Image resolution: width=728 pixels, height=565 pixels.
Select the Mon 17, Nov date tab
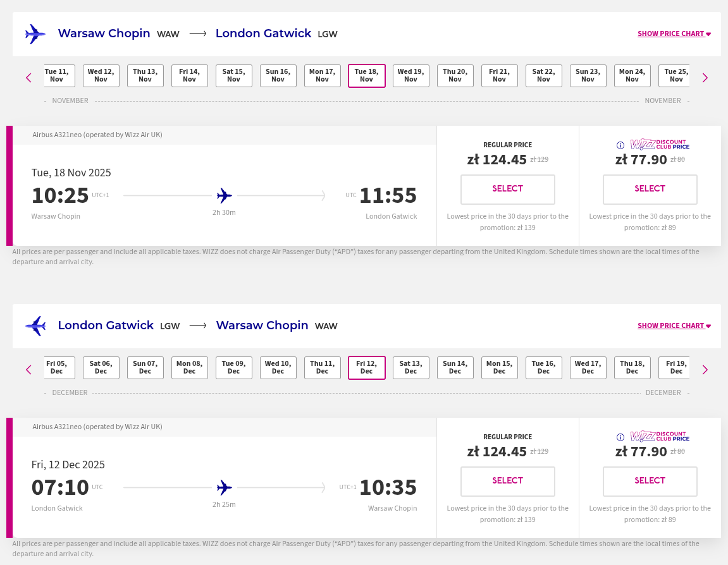322,76
